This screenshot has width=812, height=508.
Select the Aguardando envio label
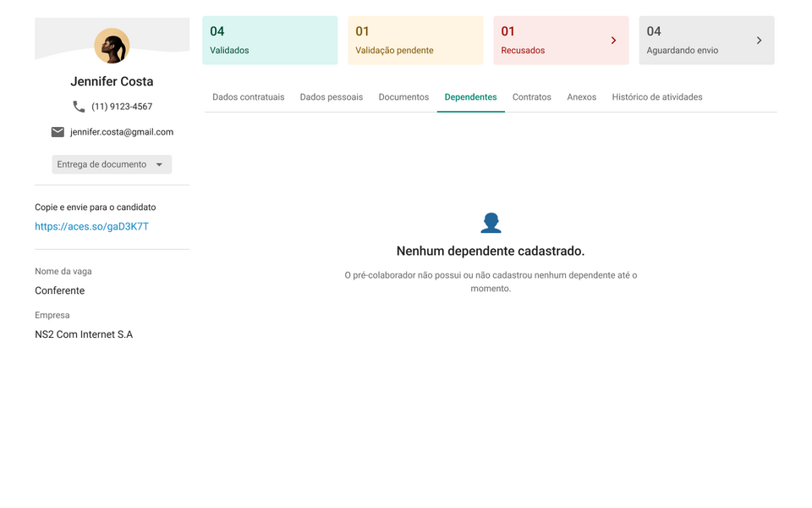(682, 50)
